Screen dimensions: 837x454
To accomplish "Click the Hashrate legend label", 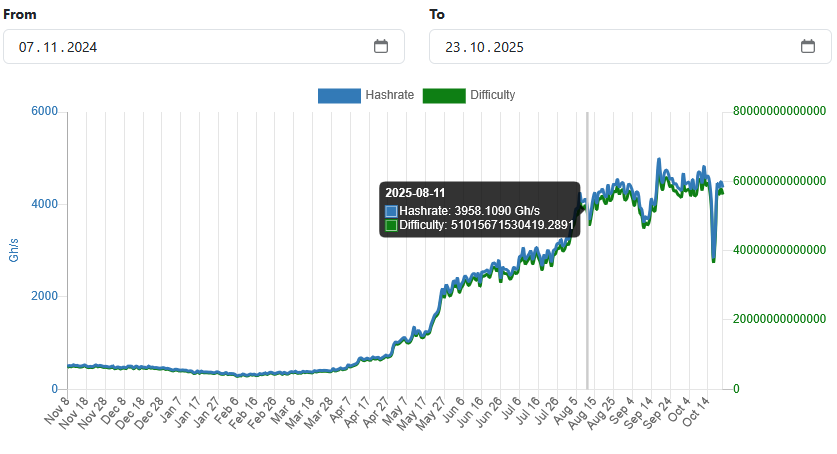I will click(389, 95).
